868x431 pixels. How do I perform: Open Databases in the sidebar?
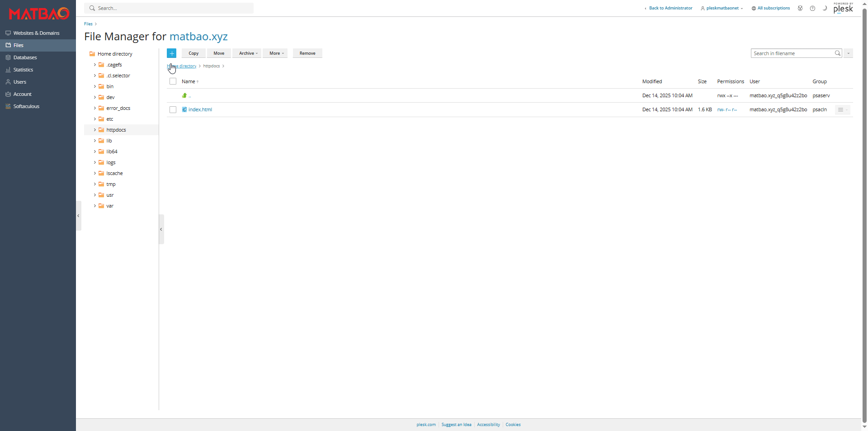coord(25,57)
